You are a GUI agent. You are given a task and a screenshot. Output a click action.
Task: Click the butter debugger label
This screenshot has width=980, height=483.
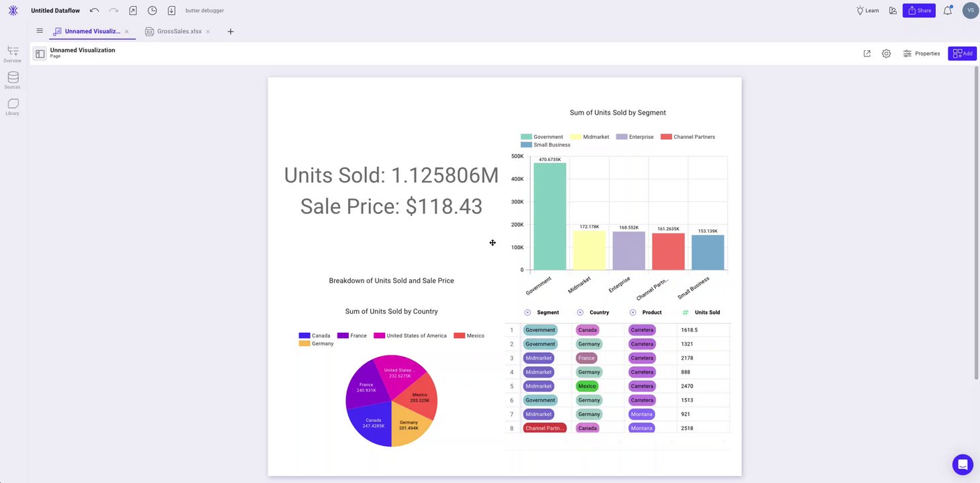click(x=205, y=11)
